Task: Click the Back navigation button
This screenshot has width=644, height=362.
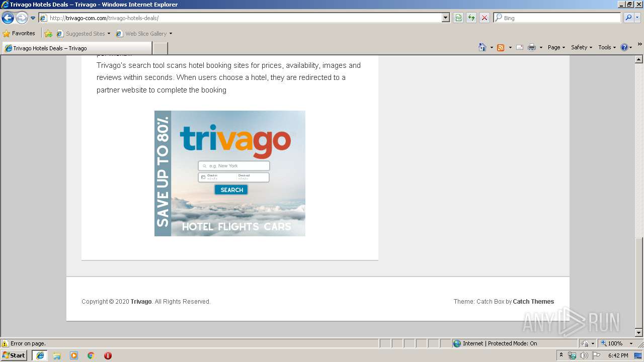Action: point(8,18)
